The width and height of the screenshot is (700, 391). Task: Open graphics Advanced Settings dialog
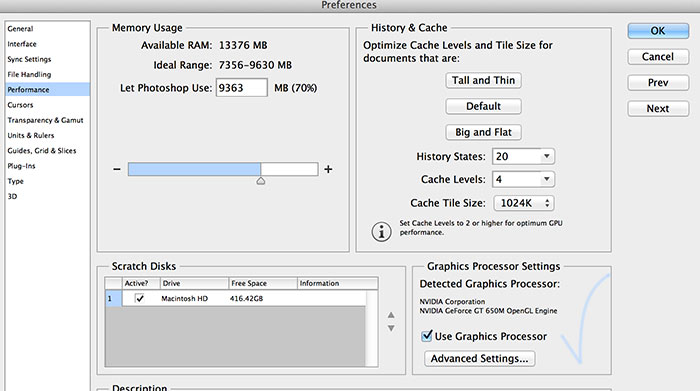click(x=479, y=358)
